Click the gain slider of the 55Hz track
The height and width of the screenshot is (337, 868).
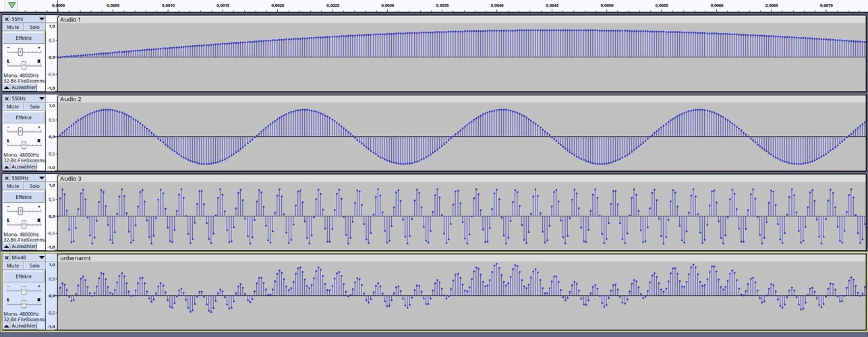click(24, 52)
